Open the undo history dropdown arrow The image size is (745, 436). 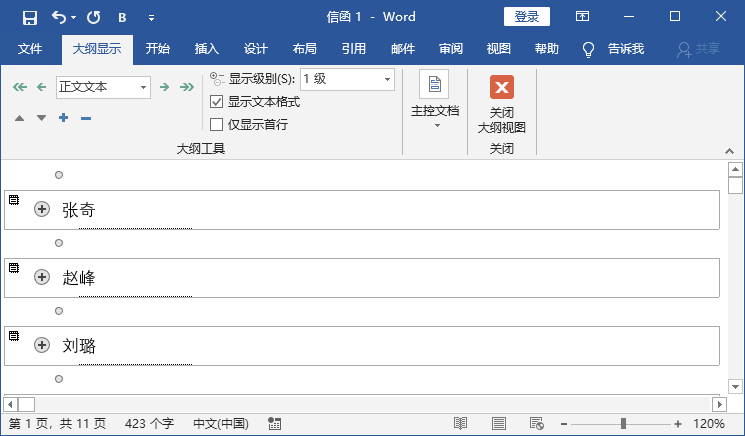74,18
